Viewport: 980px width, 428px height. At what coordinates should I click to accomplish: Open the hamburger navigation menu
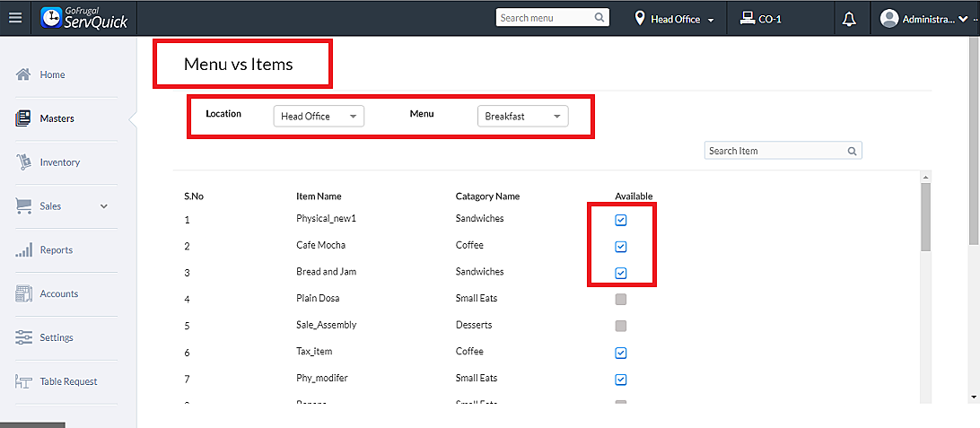(x=15, y=18)
